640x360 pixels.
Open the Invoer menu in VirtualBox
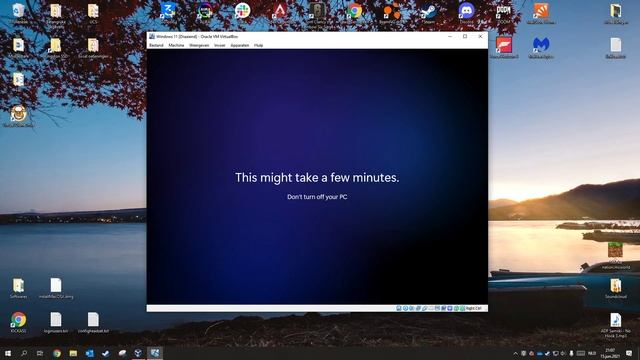(x=220, y=45)
